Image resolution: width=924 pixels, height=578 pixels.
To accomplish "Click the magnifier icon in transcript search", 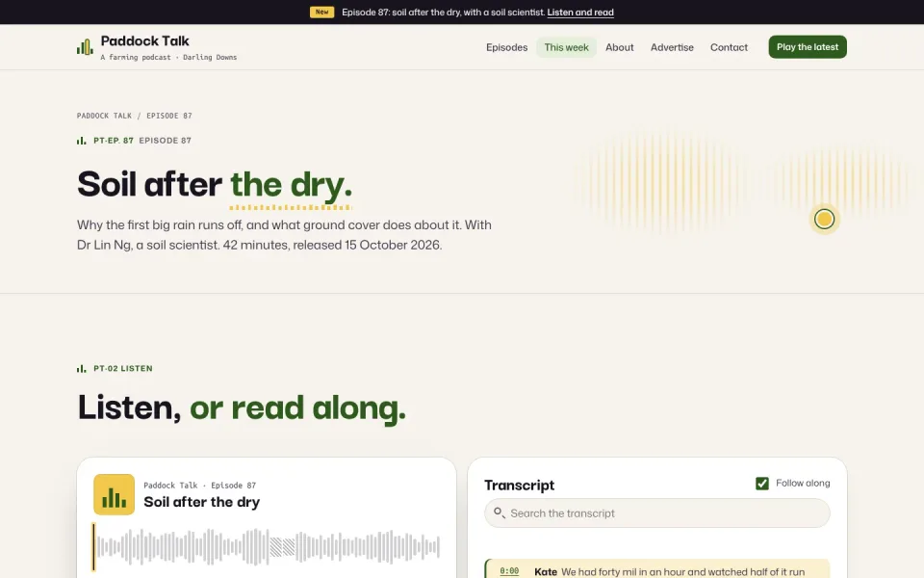I will click(500, 512).
